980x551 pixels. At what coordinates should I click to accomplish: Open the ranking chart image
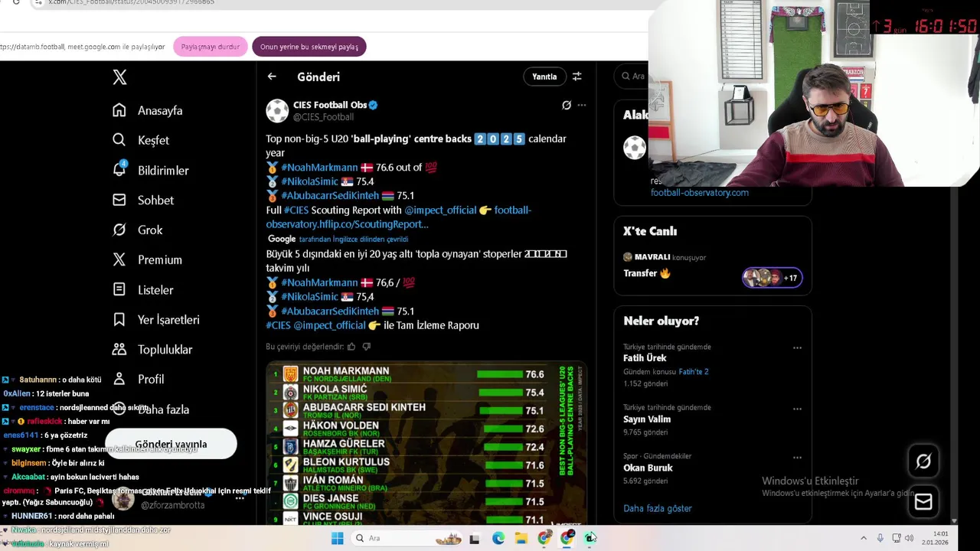coord(426,444)
